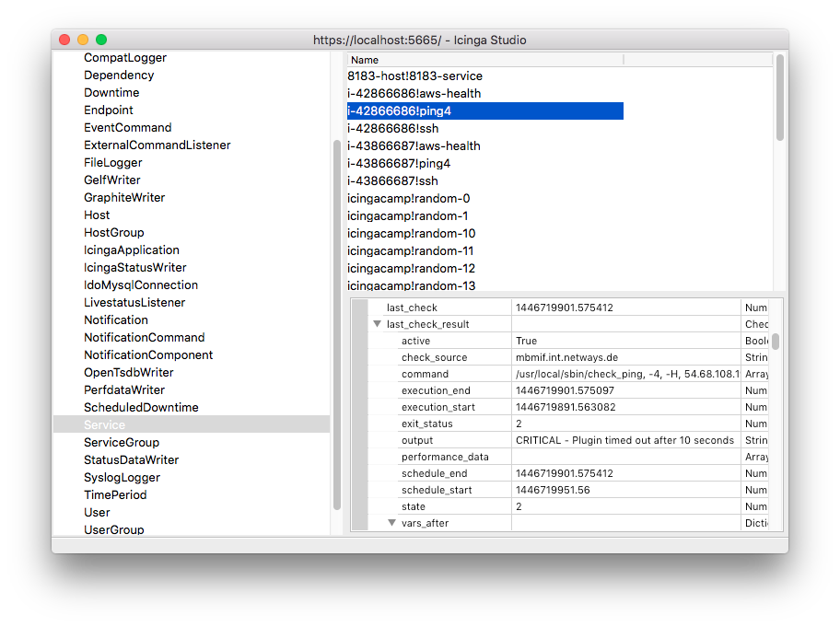Click the schedule_end property name
This screenshot has height=627, width=840.
[x=435, y=473]
